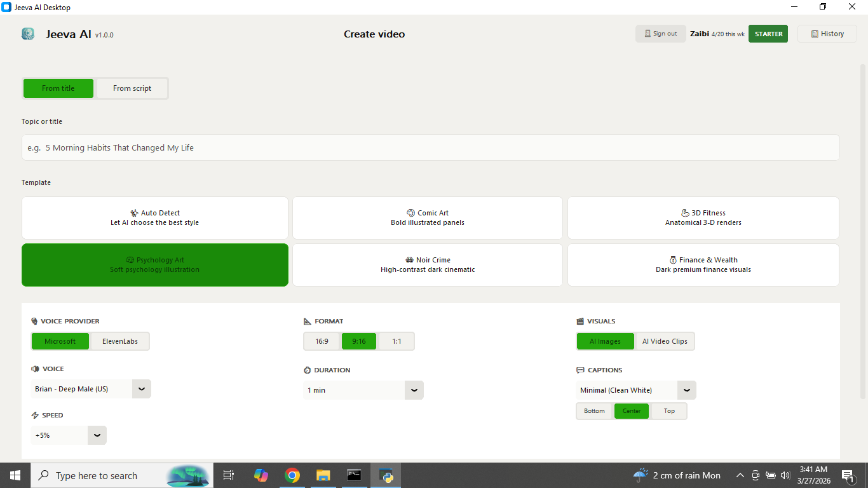Click the Speed lightning bolt icon
The height and width of the screenshot is (488, 868).
pos(34,415)
